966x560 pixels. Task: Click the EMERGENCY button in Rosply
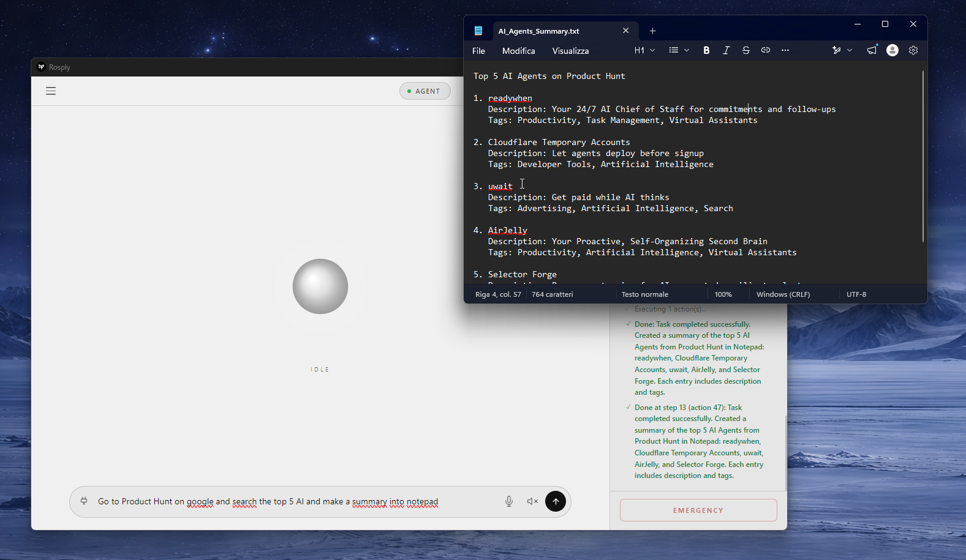[698, 510]
